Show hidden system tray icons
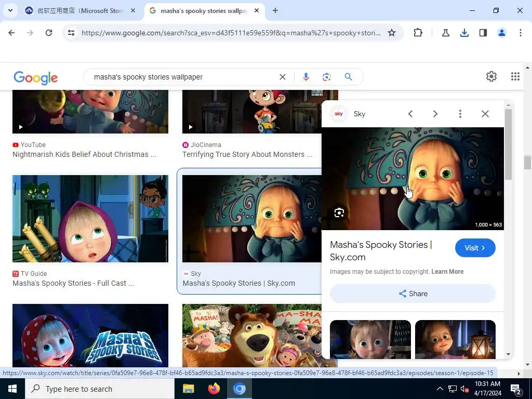The width and height of the screenshot is (532, 399). pos(440,389)
